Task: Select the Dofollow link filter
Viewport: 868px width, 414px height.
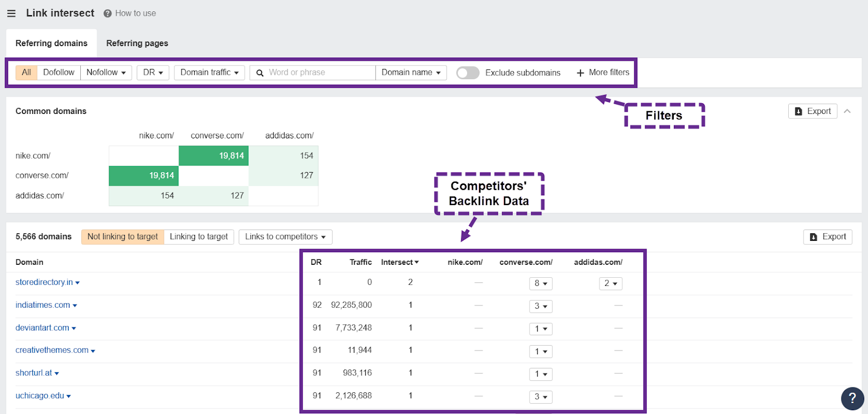Action: (59, 73)
